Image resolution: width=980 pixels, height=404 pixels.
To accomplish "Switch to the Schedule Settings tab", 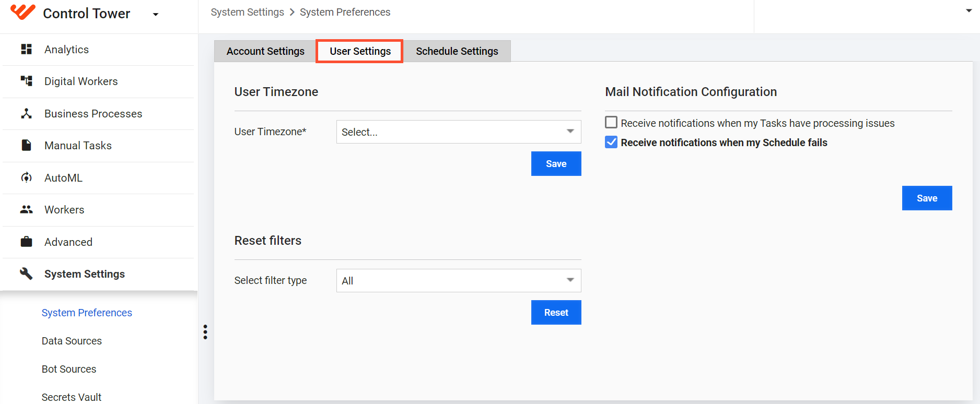I will pyautogui.click(x=457, y=51).
